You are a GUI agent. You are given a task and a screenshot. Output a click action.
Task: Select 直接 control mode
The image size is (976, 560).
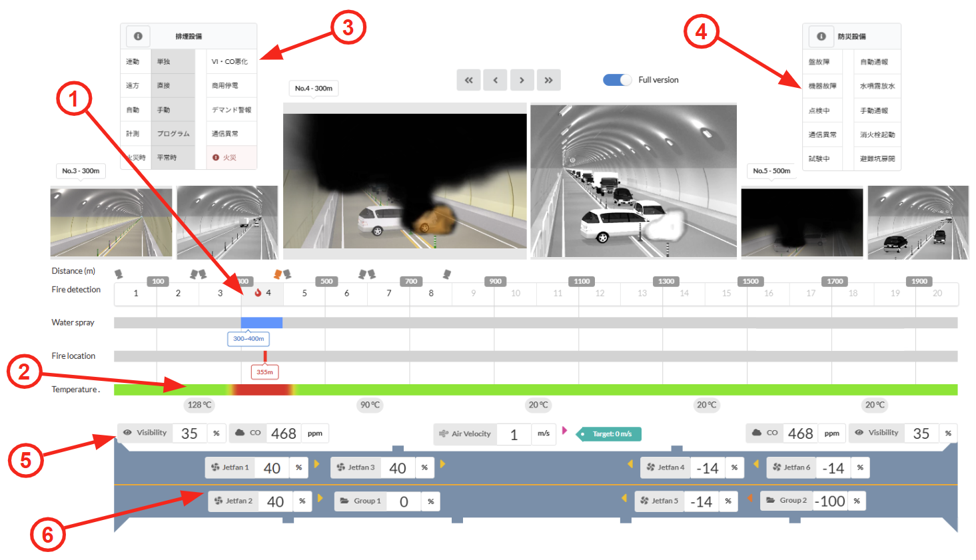pyautogui.click(x=173, y=86)
